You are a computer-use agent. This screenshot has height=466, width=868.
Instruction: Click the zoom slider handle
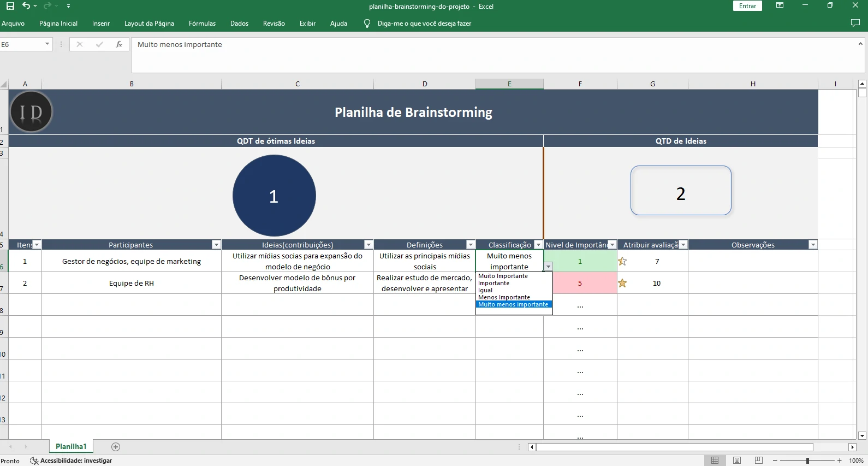(x=807, y=461)
